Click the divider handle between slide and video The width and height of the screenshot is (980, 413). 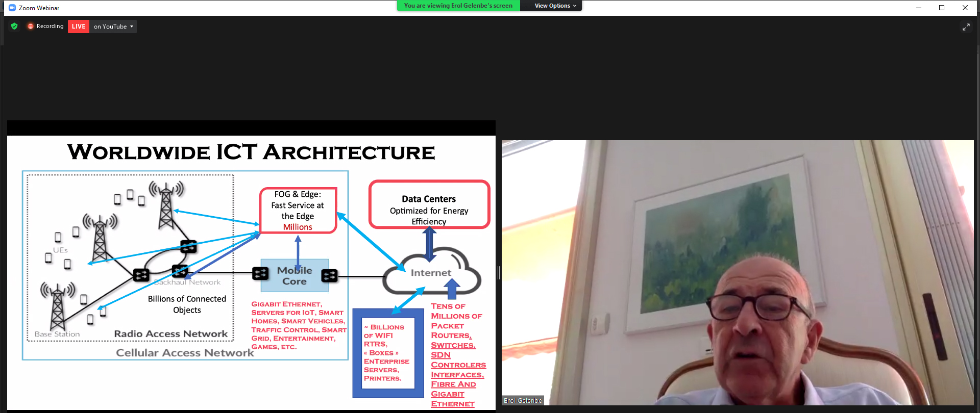(x=499, y=273)
